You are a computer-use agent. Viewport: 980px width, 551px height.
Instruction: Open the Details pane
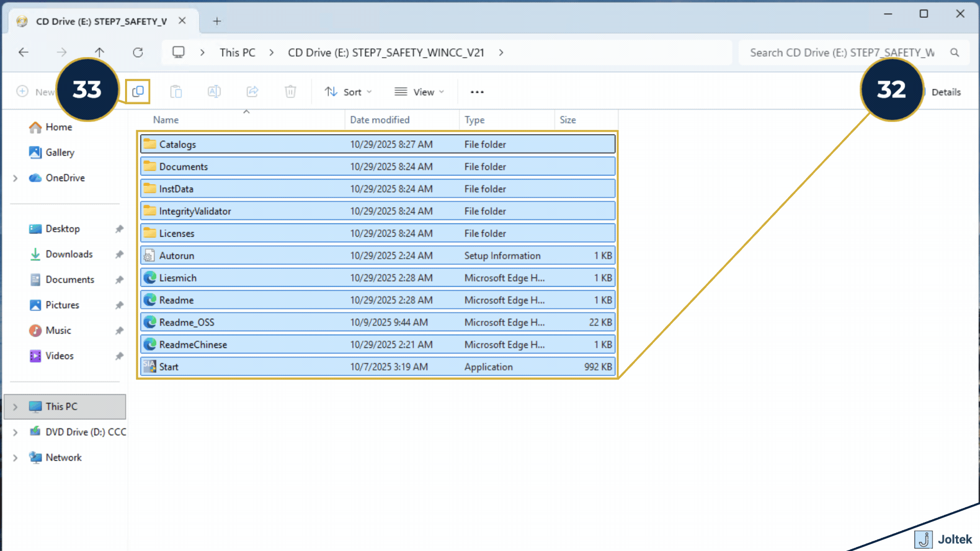[946, 91]
